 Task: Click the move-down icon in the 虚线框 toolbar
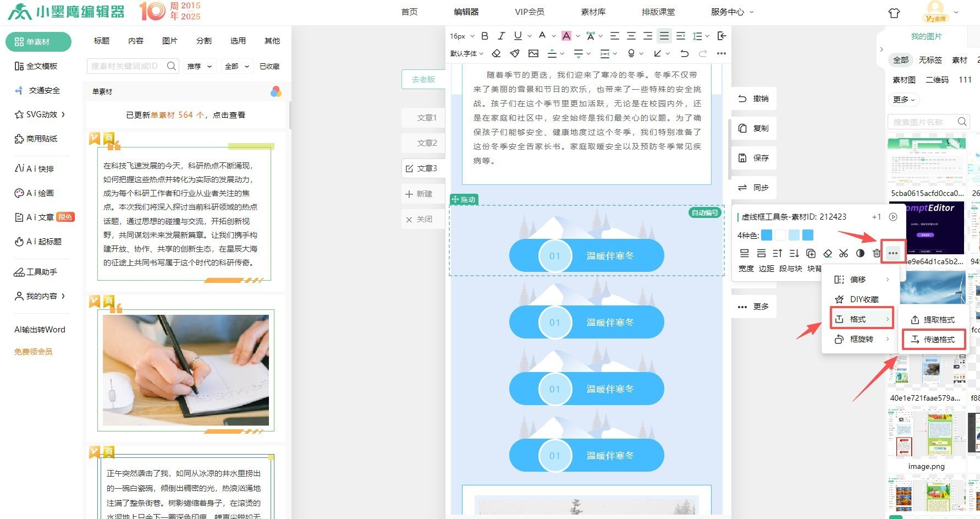[794, 253]
